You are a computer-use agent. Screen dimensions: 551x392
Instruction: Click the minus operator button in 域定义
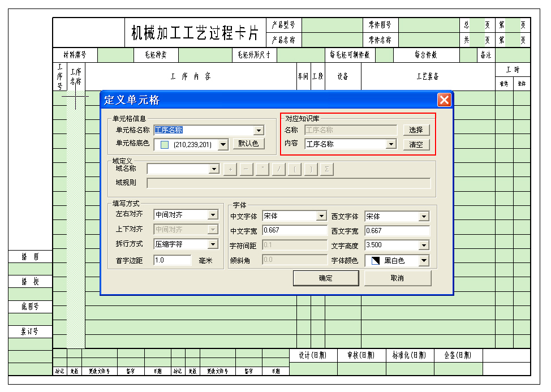(246, 169)
